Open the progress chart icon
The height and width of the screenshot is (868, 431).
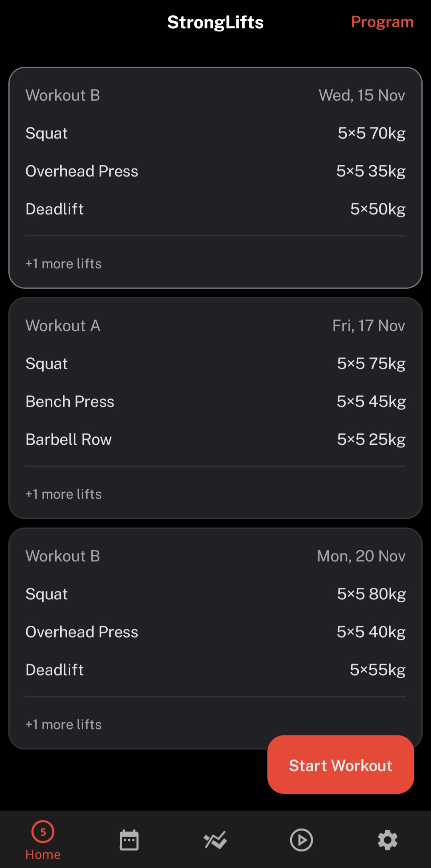pyautogui.click(x=215, y=840)
